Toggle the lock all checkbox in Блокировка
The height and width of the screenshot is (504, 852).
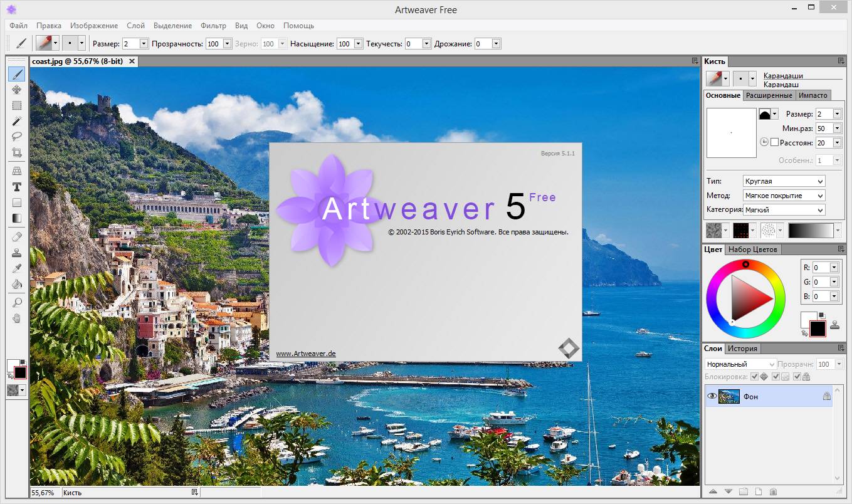[x=797, y=377]
